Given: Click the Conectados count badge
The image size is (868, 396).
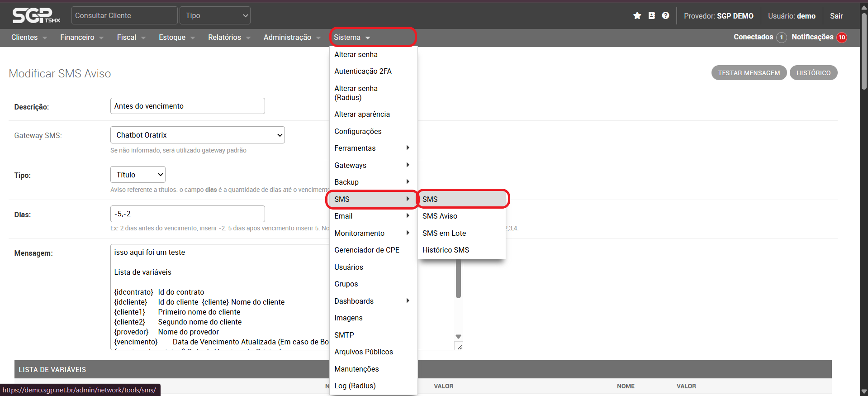Looking at the screenshot, I should [x=781, y=38].
